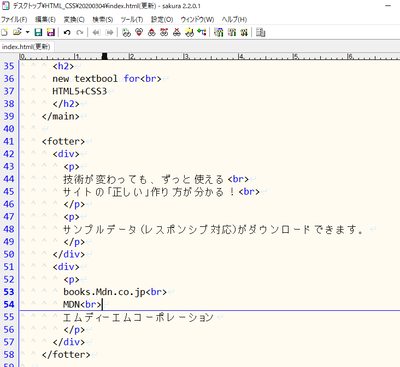Image resolution: width=400 pixels, height=367 pixels.
Task: Click the purple Save As icon
Action: pyautogui.click(x=51, y=32)
